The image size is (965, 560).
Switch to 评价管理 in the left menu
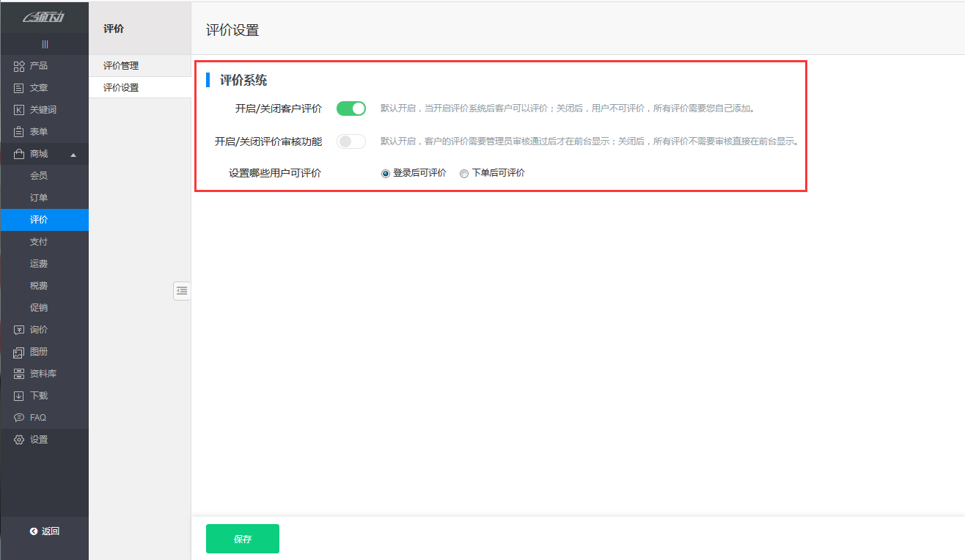[120, 65]
